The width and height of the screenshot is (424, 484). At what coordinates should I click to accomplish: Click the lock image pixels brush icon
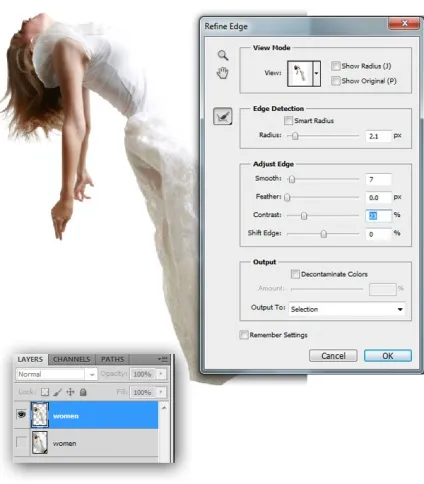57,392
